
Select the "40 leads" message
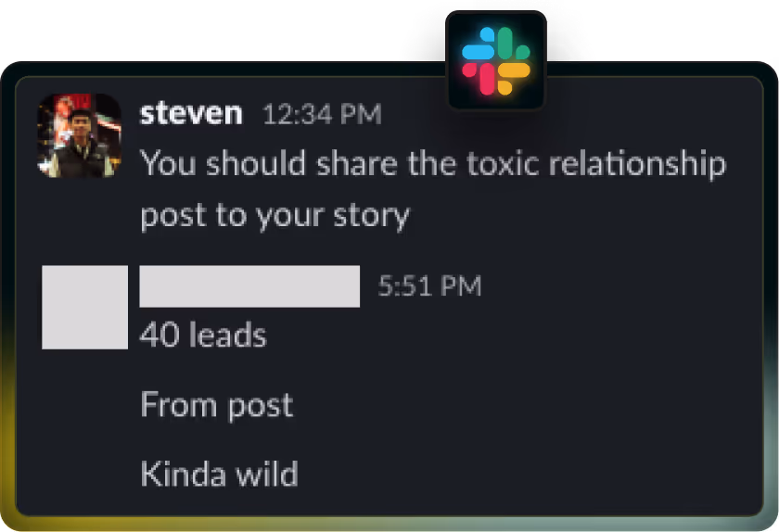point(203,335)
